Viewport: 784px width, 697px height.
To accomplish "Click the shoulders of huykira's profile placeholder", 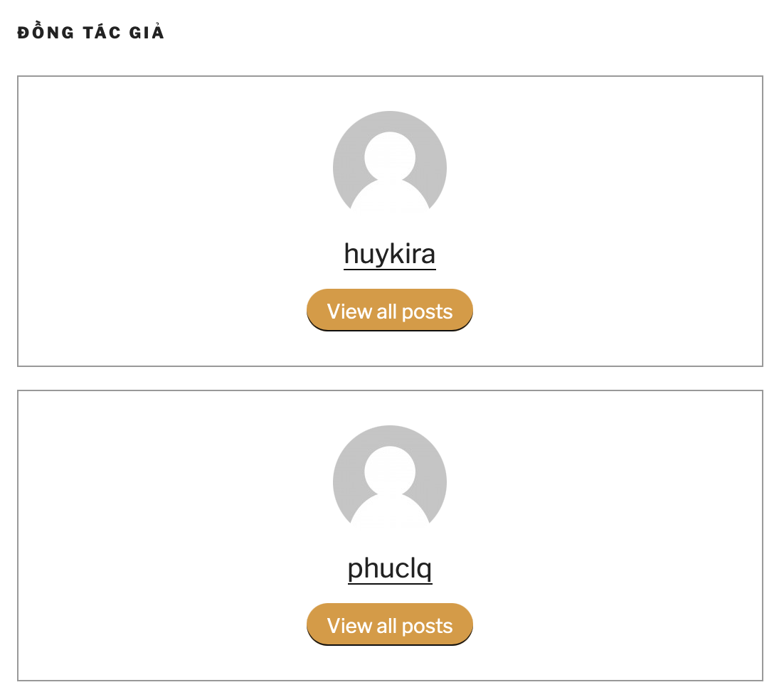I will 389,198.
